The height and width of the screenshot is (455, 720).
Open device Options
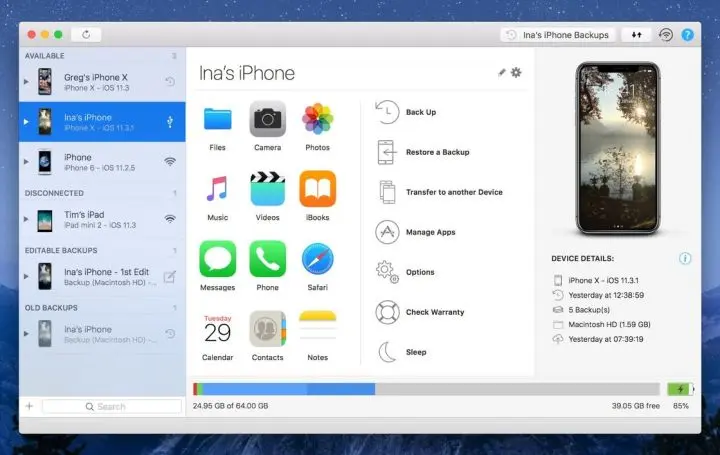(x=405, y=272)
